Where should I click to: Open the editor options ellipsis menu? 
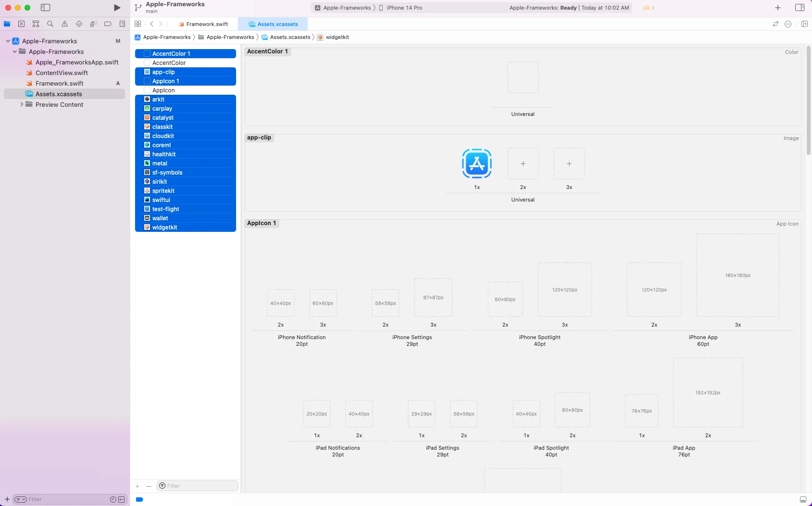tap(788, 24)
